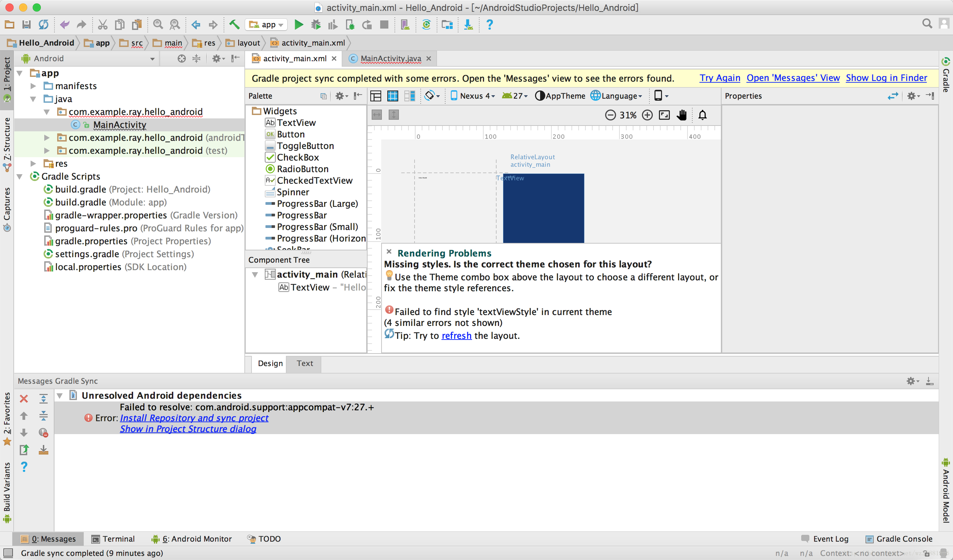Viewport: 953px width, 560px height.
Task: Click the AVD Manager icon in toolbar
Action: pyautogui.click(x=405, y=25)
